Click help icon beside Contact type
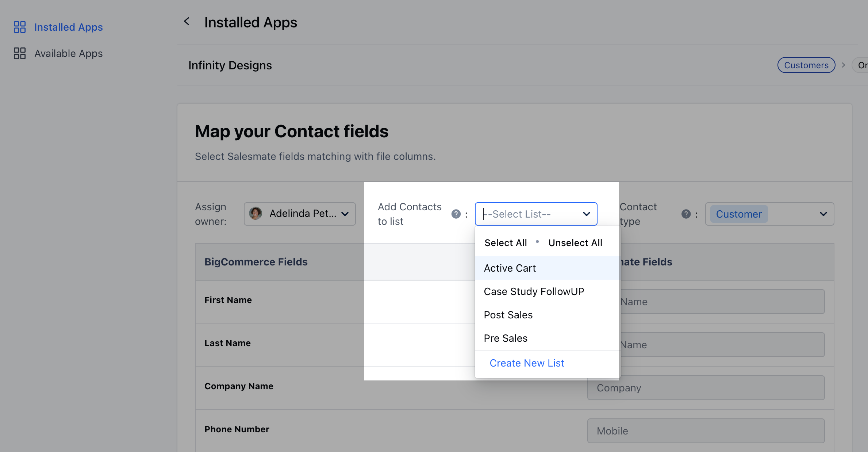The height and width of the screenshot is (452, 868). (686, 214)
